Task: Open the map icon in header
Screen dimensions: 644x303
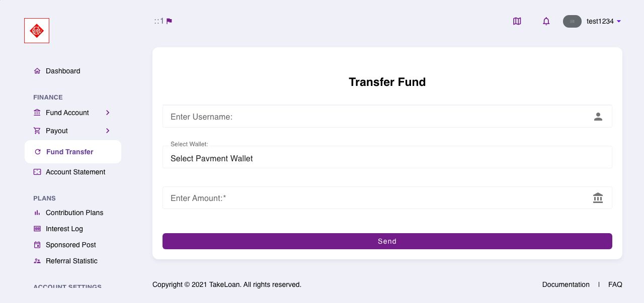Action: [517, 21]
